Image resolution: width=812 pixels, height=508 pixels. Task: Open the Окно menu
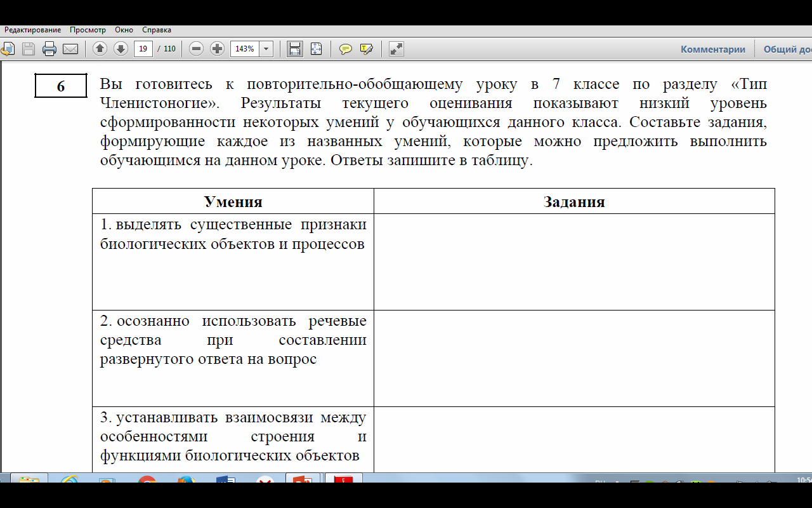[x=124, y=30]
